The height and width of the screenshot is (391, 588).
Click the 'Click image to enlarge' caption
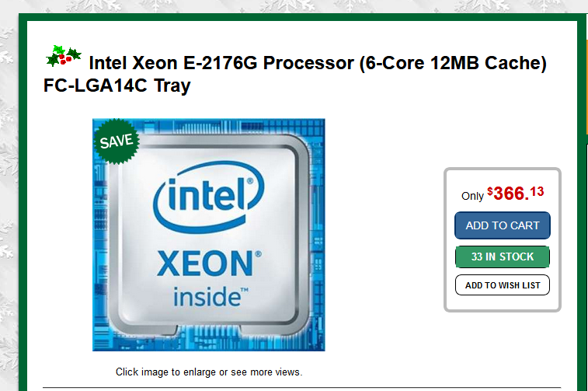(209, 372)
